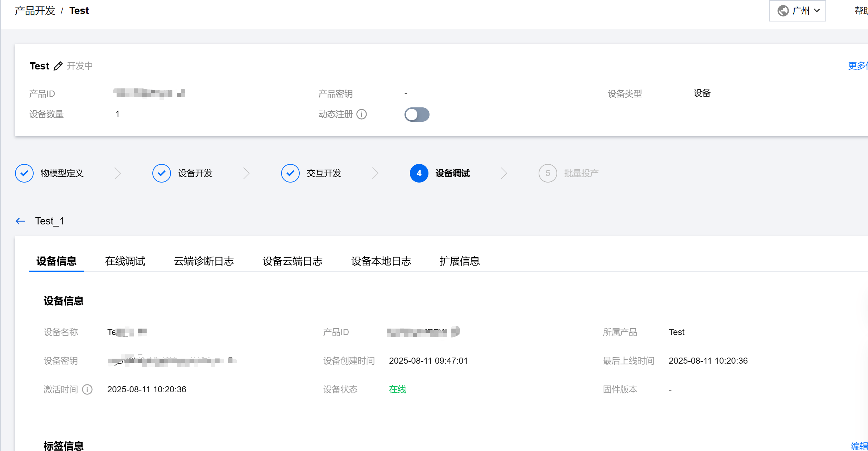The image size is (868, 451).
Task: Select the 设备本地日志 tab
Action: [x=381, y=261]
